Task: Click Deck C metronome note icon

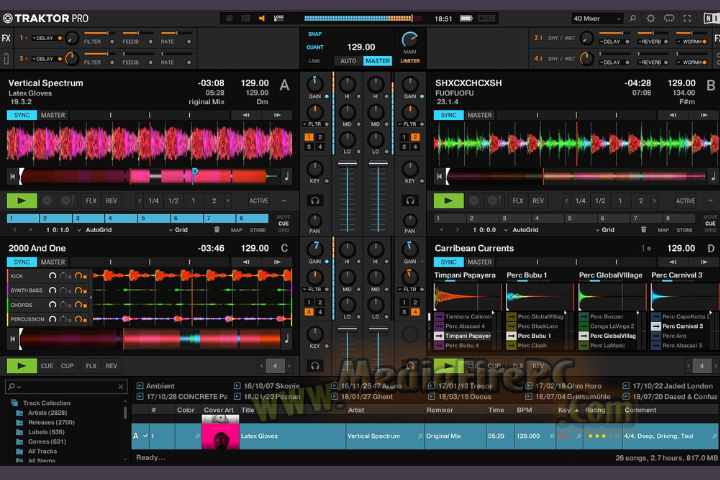Action: click(287, 339)
